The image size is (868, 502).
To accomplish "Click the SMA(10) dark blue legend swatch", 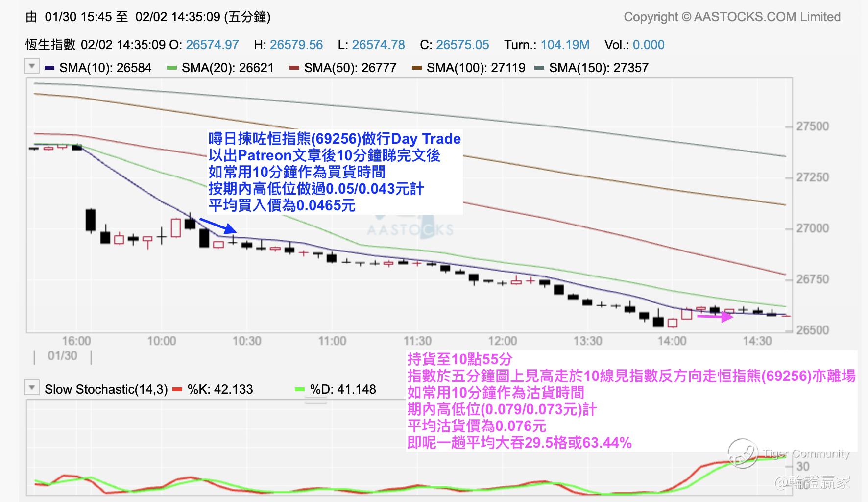I will click(49, 68).
